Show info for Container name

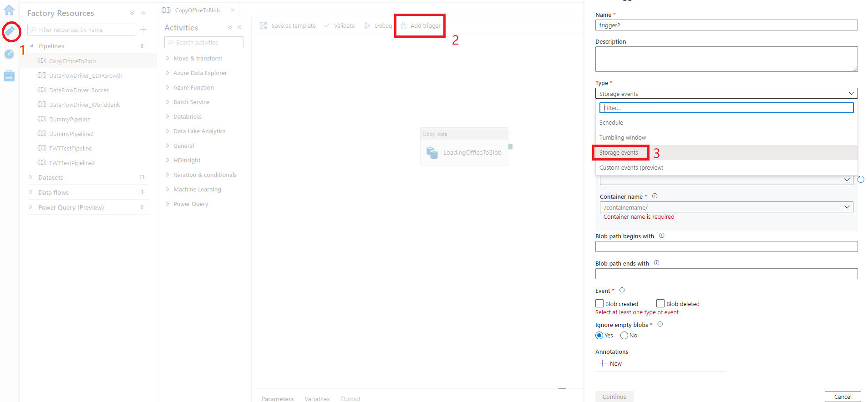(655, 196)
